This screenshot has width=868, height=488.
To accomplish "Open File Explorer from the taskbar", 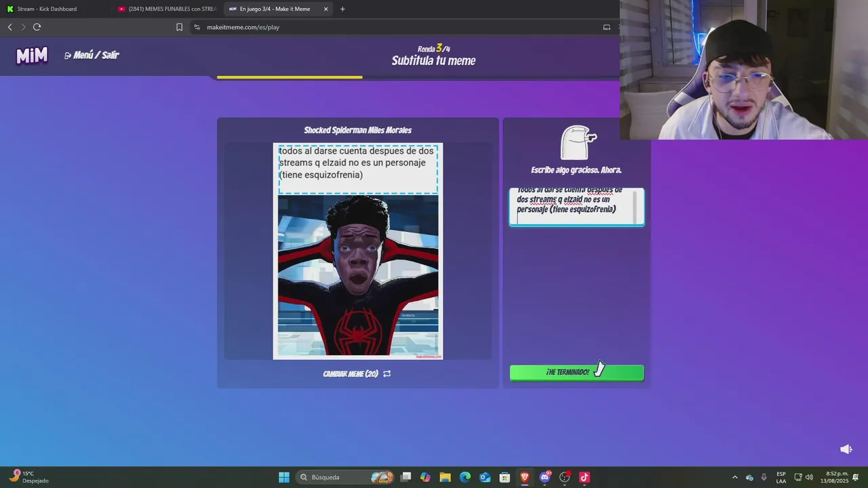I will click(445, 477).
